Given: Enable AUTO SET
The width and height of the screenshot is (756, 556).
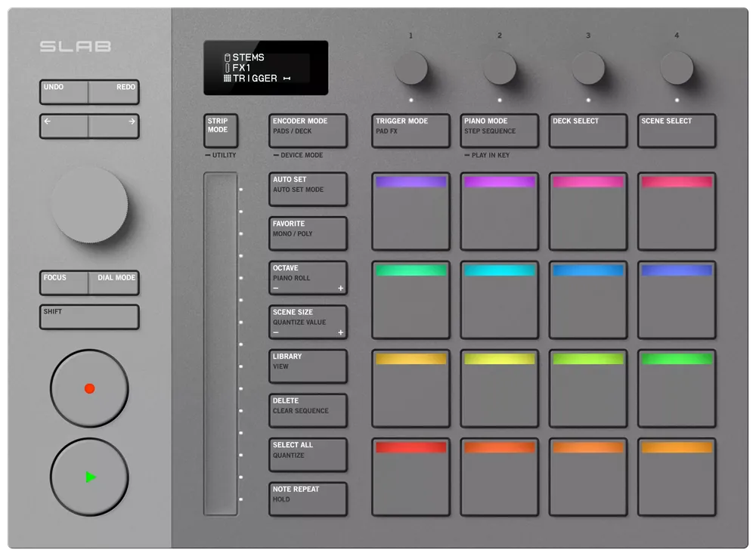Looking at the screenshot, I should tap(308, 190).
